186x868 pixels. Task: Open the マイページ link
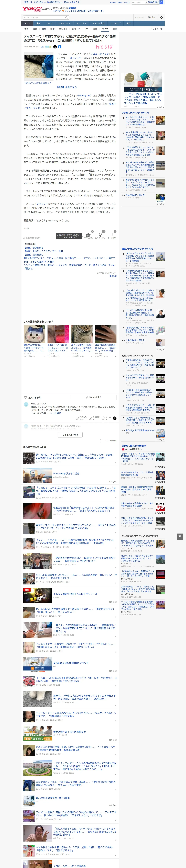(x=139, y=17)
